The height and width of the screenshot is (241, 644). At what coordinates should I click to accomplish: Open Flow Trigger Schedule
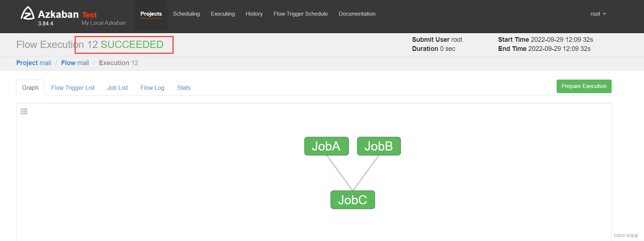click(301, 14)
